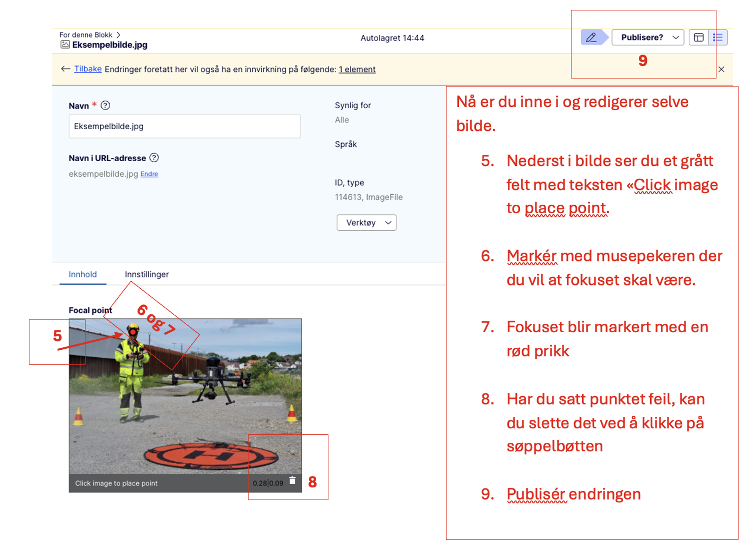The image size is (756, 553).
Task: Open the Publisere? dropdown menu
Action: click(x=647, y=37)
